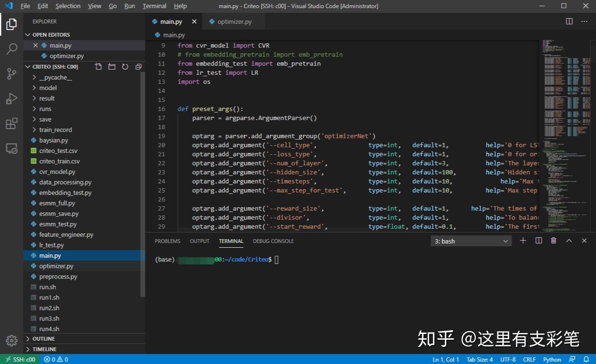This screenshot has width=596, height=364.
Task: Split the editor using the top-right icon
Action: coord(569,21)
